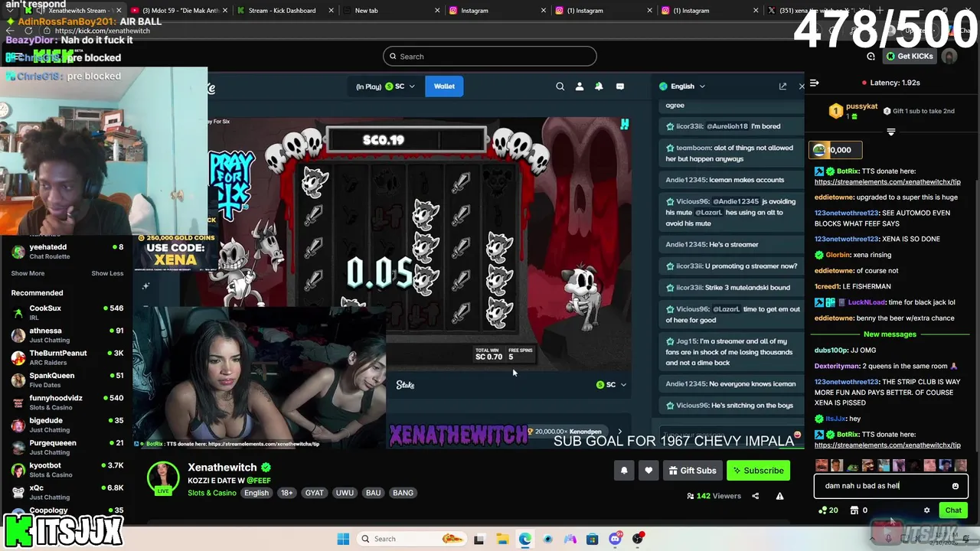Open the emoji picker in chat input
Screen dimensions: 980x551
click(955, 486)
